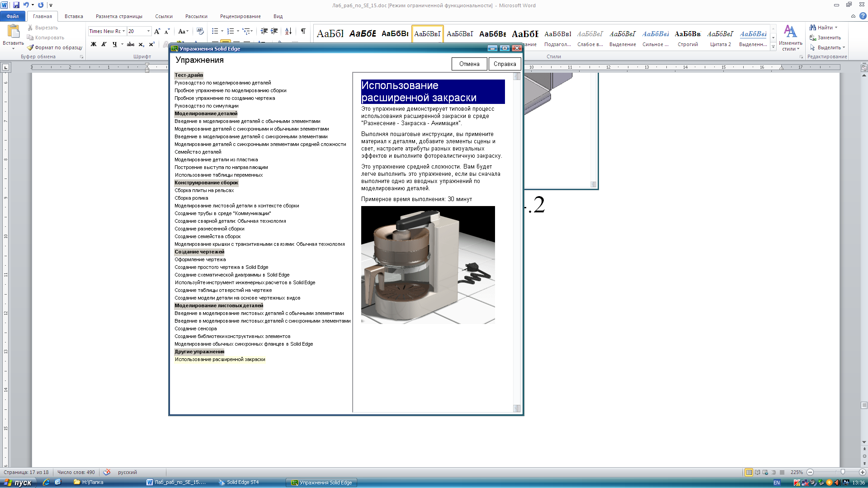Open 'Руководство по моделированию деталей' exercise
This screenshot has width=868, height=488.
(223, 83)
